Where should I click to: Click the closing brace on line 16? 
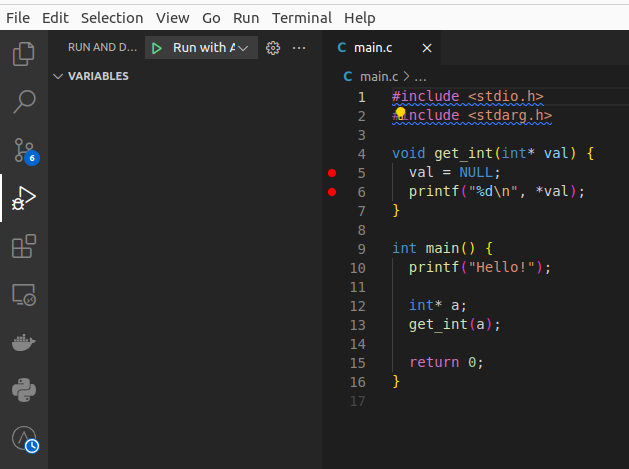click(396, 381)
